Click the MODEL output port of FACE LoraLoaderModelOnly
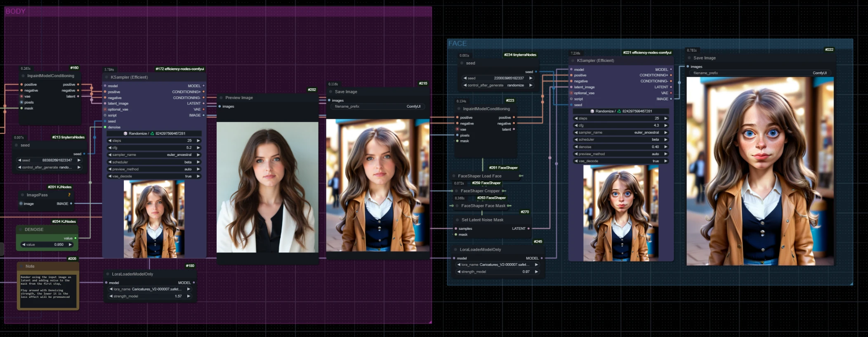 [x=542, y=258]
